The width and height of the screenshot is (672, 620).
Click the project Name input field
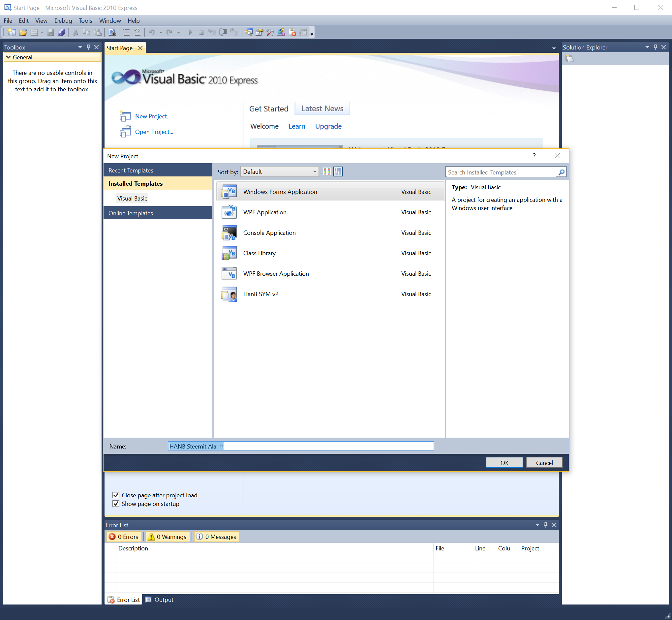[x=301, y=446]
